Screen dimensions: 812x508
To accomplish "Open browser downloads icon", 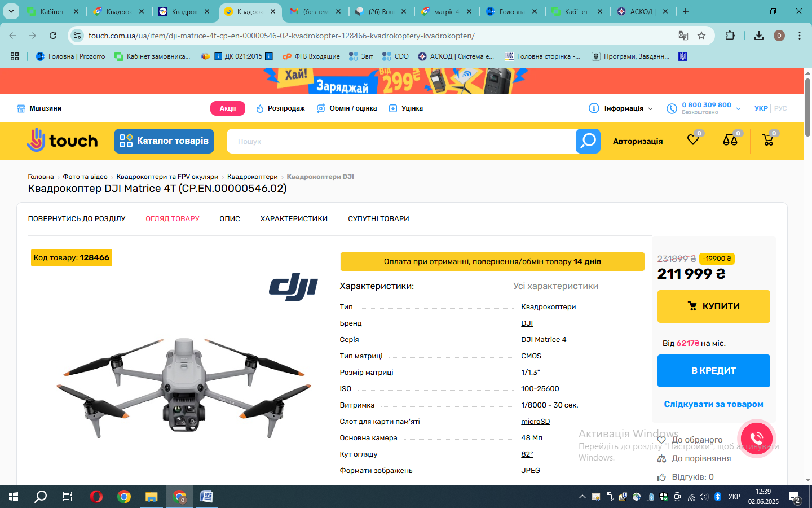I will click(759, 36).
